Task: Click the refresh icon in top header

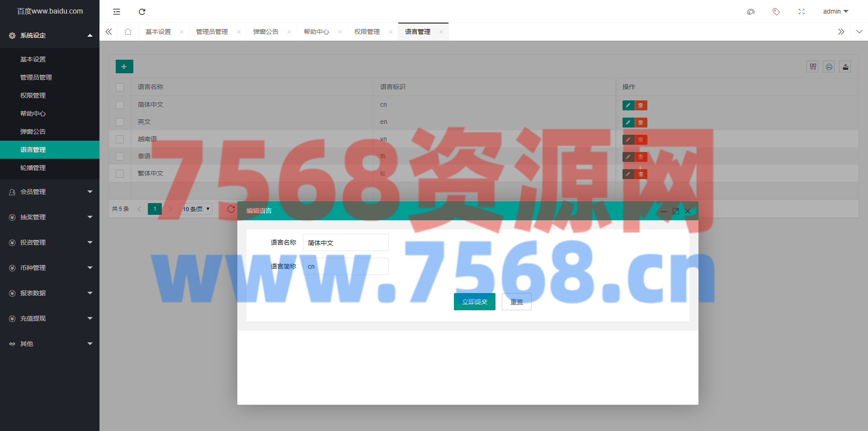Action: [x=142, y=12]
